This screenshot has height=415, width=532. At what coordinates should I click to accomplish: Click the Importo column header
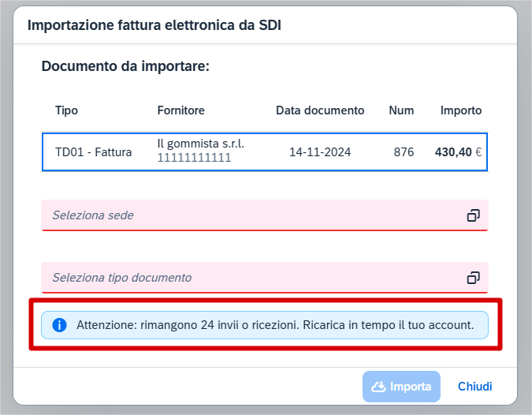[x=461, y=110]
